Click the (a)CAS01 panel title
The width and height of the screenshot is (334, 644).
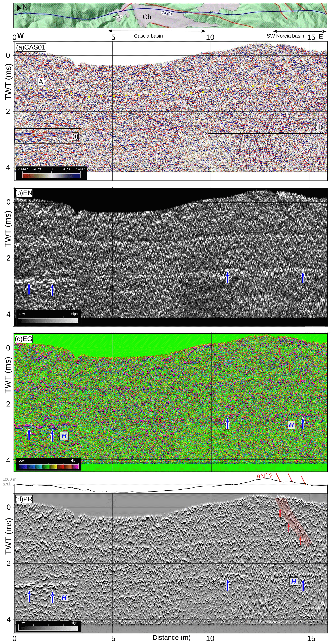[31, 47]
